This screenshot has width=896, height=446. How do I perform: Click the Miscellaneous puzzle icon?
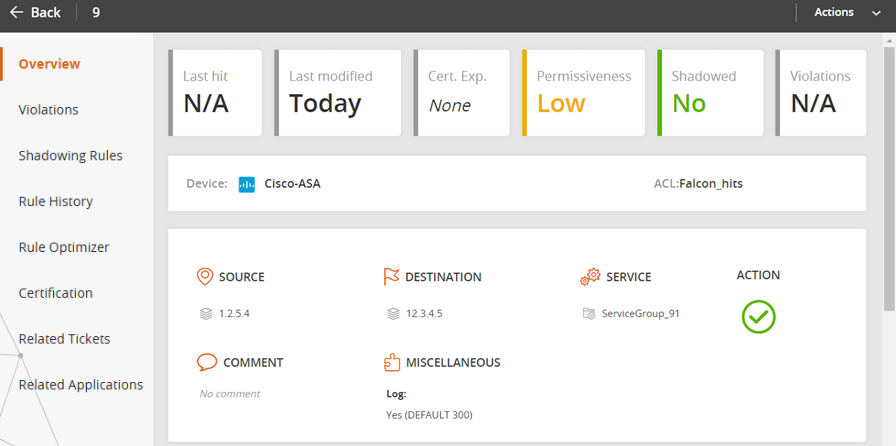(x=392, y=362)
